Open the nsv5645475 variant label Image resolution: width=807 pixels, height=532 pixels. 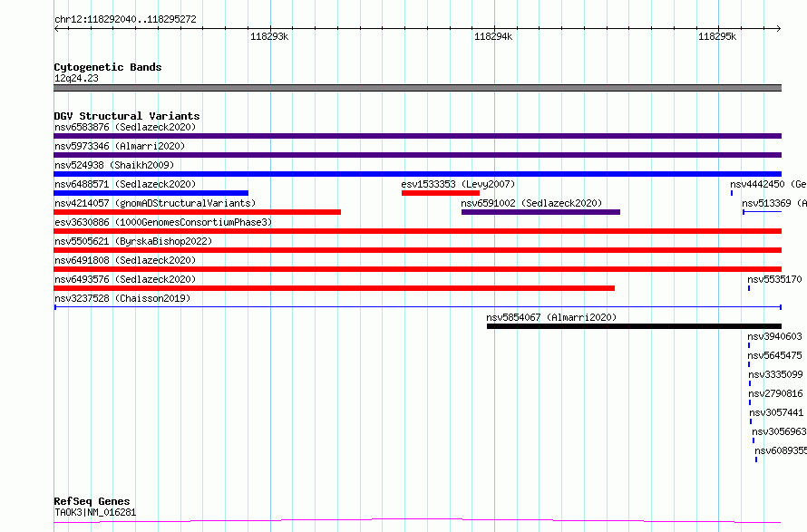(x=774, y=355)
